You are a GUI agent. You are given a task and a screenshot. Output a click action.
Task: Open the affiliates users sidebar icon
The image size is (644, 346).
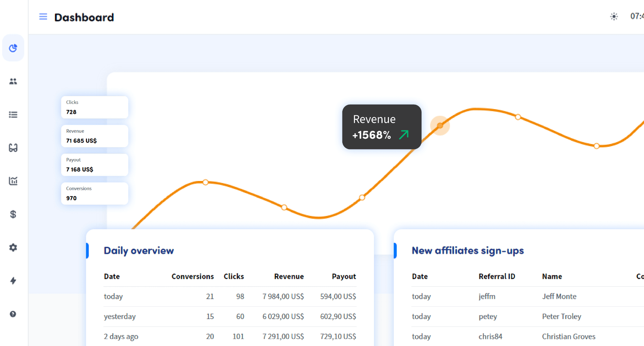coord(13,81)
